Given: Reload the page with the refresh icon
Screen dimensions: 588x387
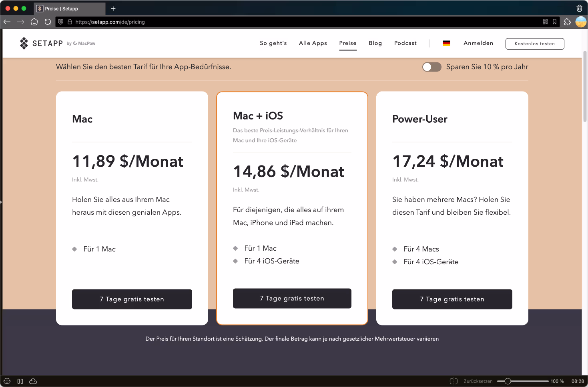Looking at the screenshot, I should pyautogui.click(x=48, y=22).
